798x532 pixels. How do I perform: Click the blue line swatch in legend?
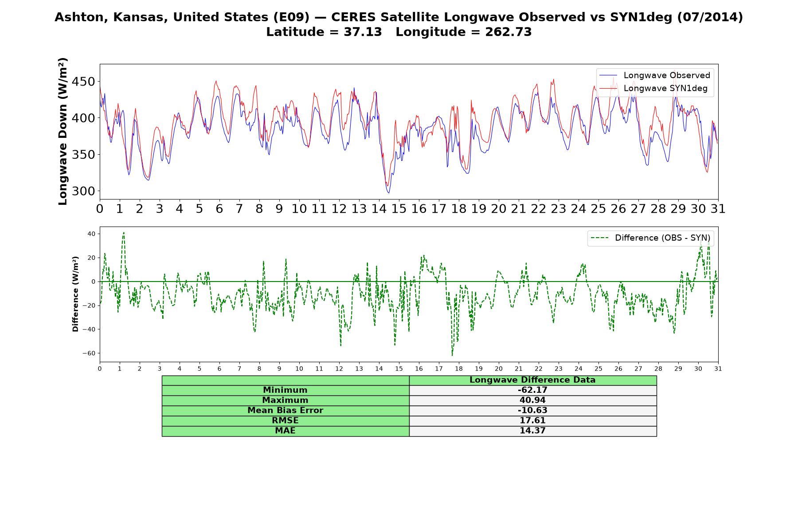pos(608,75)
